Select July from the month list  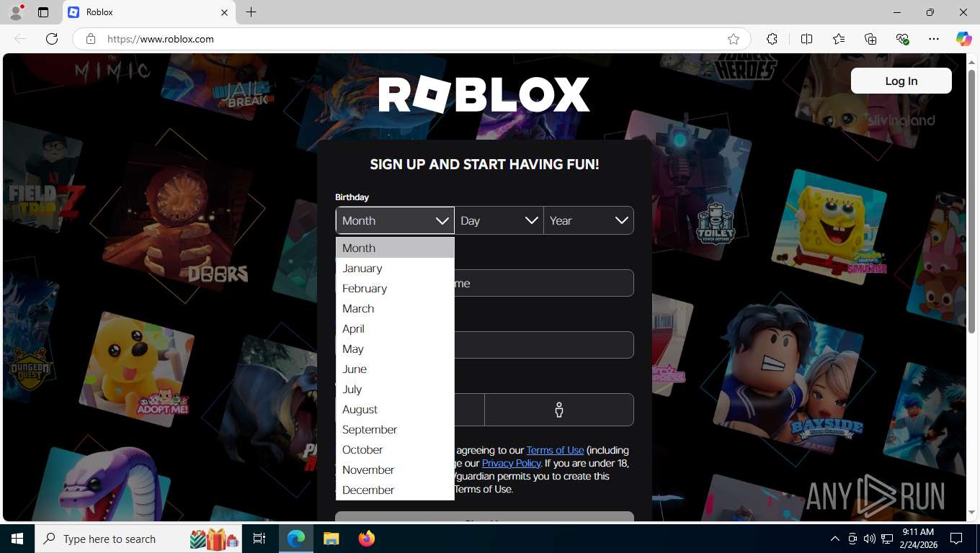(x=395, y=389)
